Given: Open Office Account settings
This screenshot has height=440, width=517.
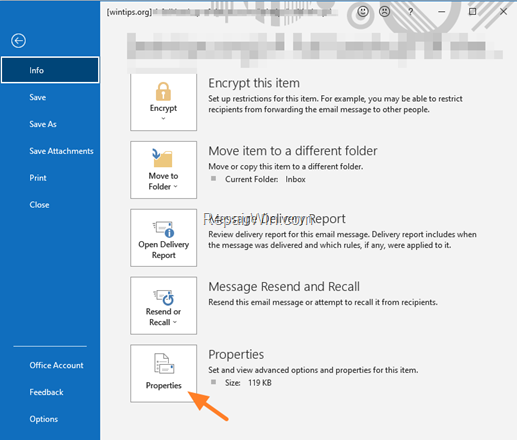Looking at the screenshot, I should point(56,365).
